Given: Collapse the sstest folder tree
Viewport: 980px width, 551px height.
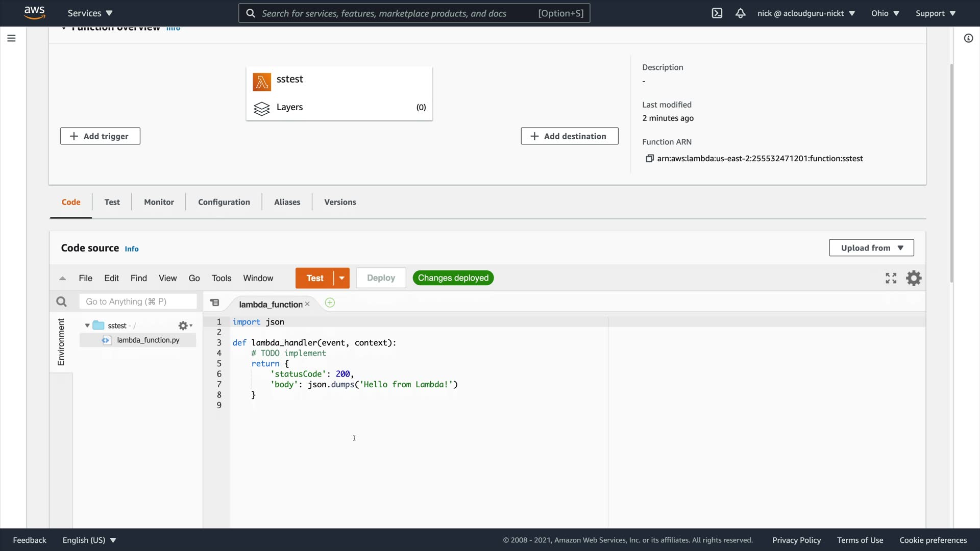Looking at the screenshot, I should 87,325.
